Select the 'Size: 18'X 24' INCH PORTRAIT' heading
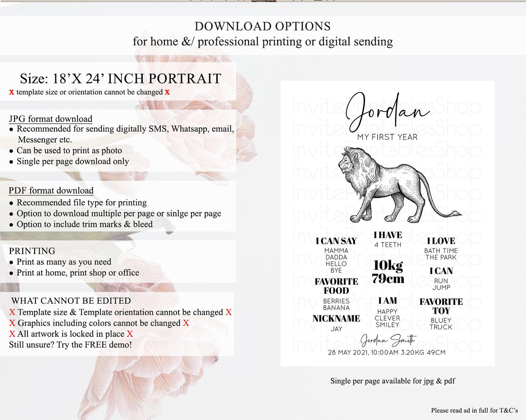Image resolution: width=526 pixels, height=420 pixels. point(120,78)
